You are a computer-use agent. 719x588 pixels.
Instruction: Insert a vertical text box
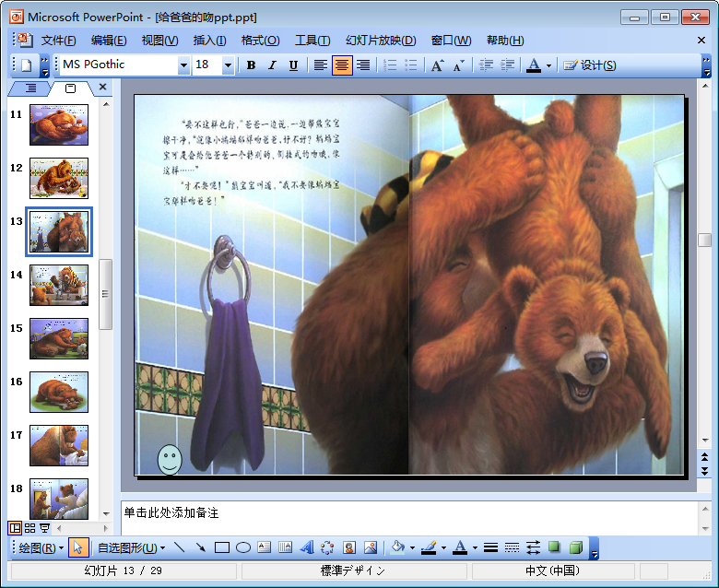tap(285, 547)
